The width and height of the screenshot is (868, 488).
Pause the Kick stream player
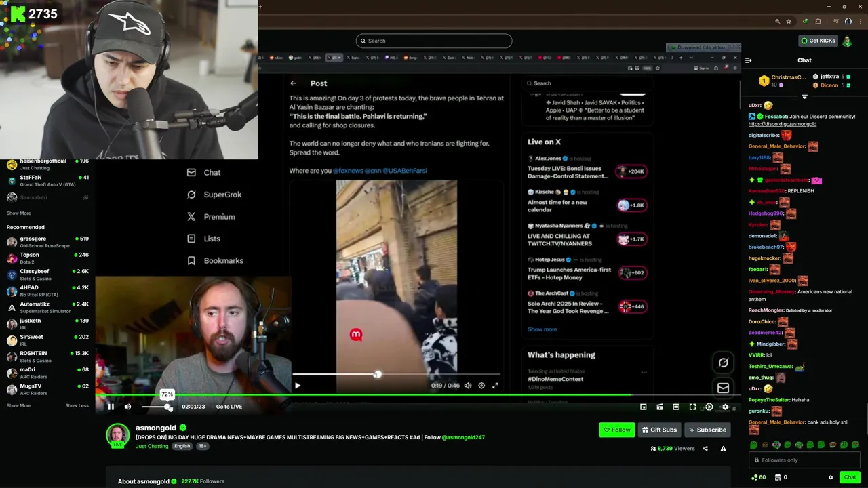tap(111, 407)
